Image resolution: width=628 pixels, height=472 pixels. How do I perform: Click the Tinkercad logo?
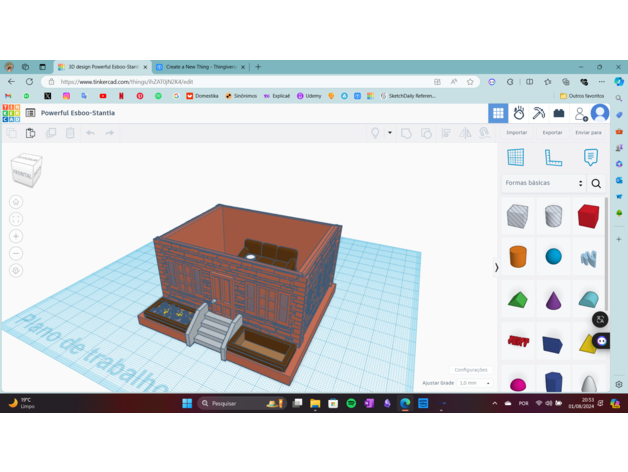pyautogui.click(x=11, y=113)
